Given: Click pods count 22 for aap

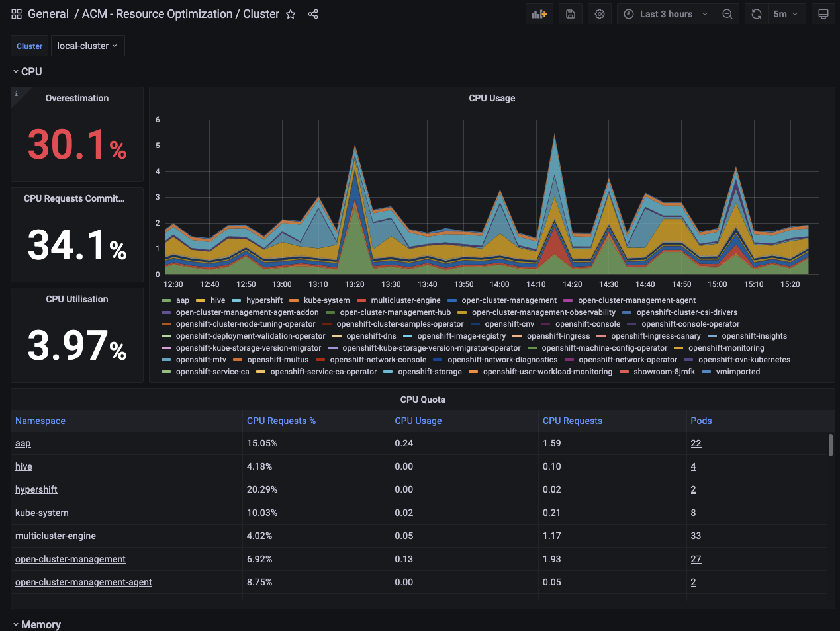Looking at the screenshot, I should coord(696,443).
